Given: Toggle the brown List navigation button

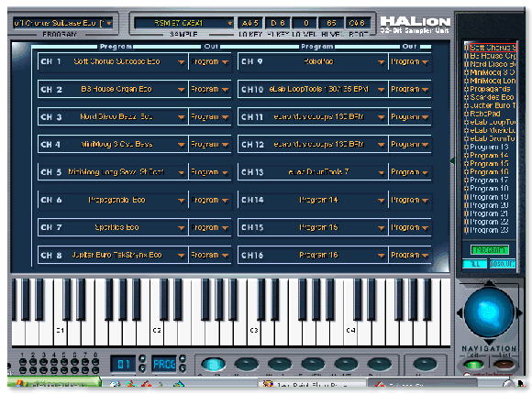Looking at the screenshot, I should 504,365.
